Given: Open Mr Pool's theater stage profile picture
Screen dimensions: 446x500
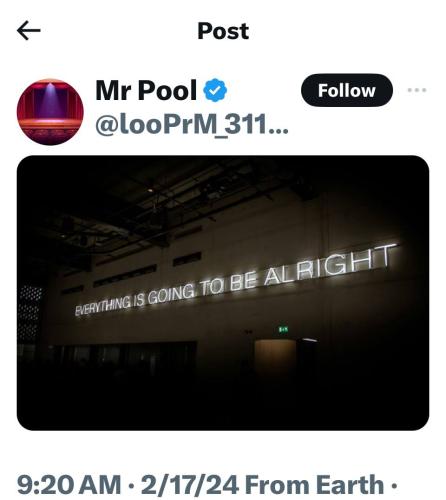Looking at the screenshot, I should click(50, 112).
